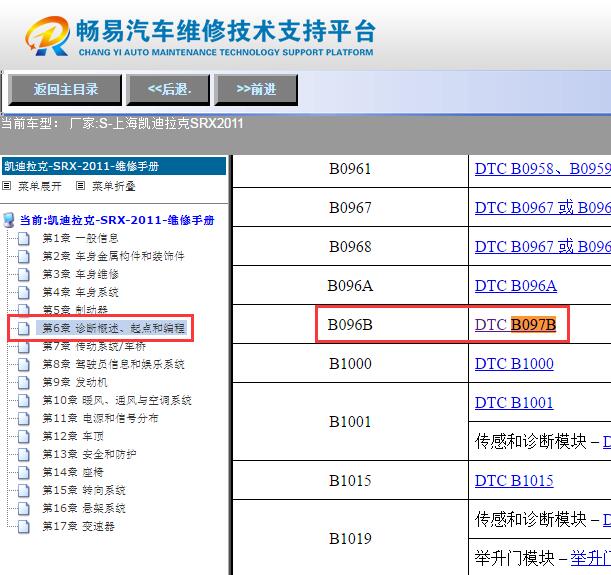Viewport: 611px width, 575px height.
Task: Click the B096B code cell
Action: 350,325
